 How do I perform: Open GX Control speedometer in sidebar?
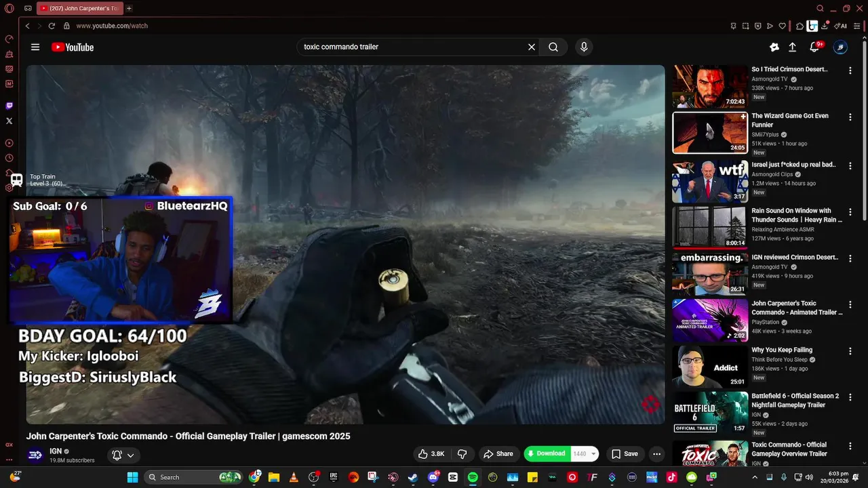pos(9,39)
